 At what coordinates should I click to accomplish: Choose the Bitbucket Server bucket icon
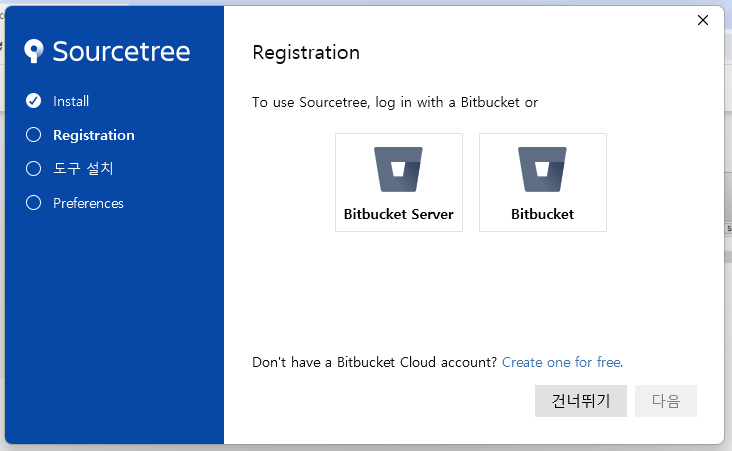click(x=398, y=169)
